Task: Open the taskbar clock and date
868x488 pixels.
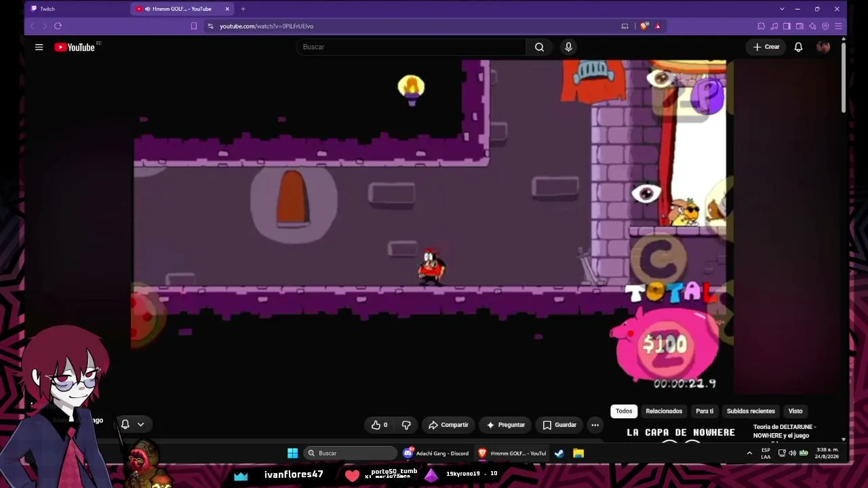Action: click(827, 453)
